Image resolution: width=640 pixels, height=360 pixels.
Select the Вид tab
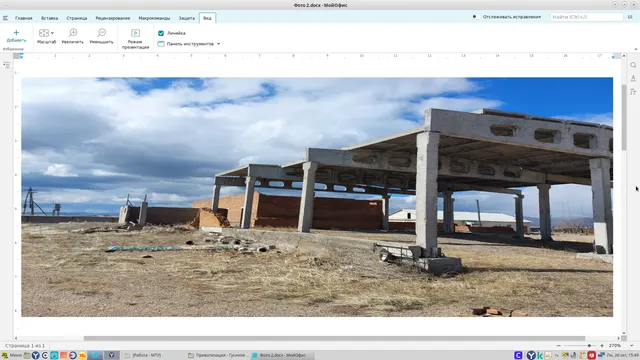click(207, 18)
